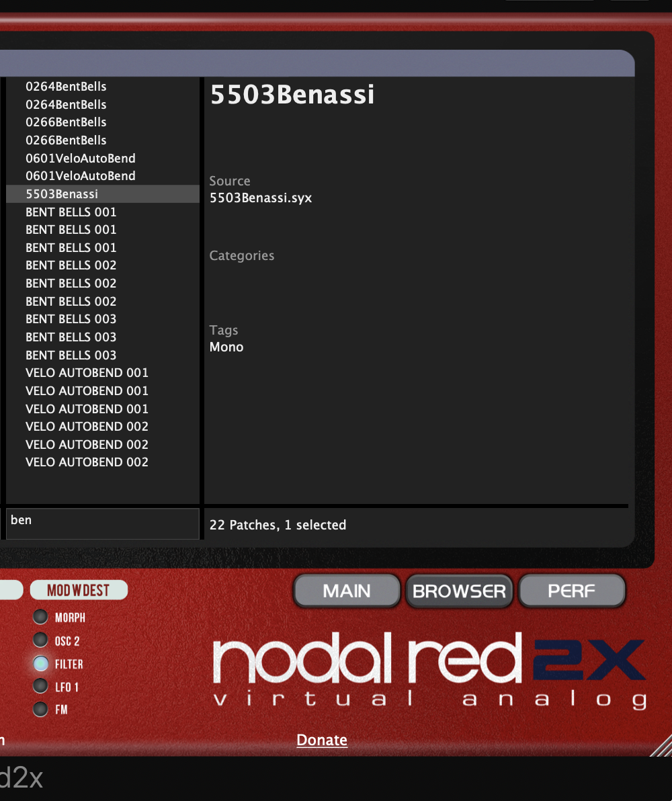Screen dimensions: 672x801
Task: Select OSC 2 as mod wheel destination
Action: (x=40, y=640)
